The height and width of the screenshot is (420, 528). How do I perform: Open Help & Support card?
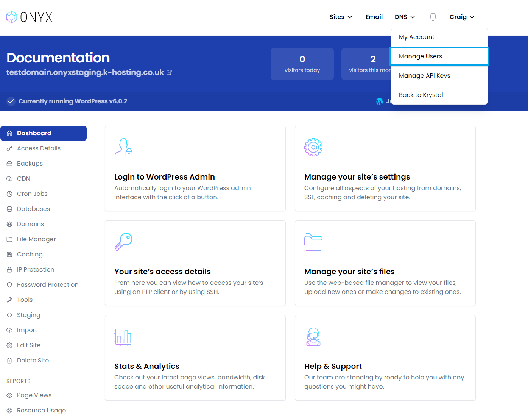pos(385,358)
